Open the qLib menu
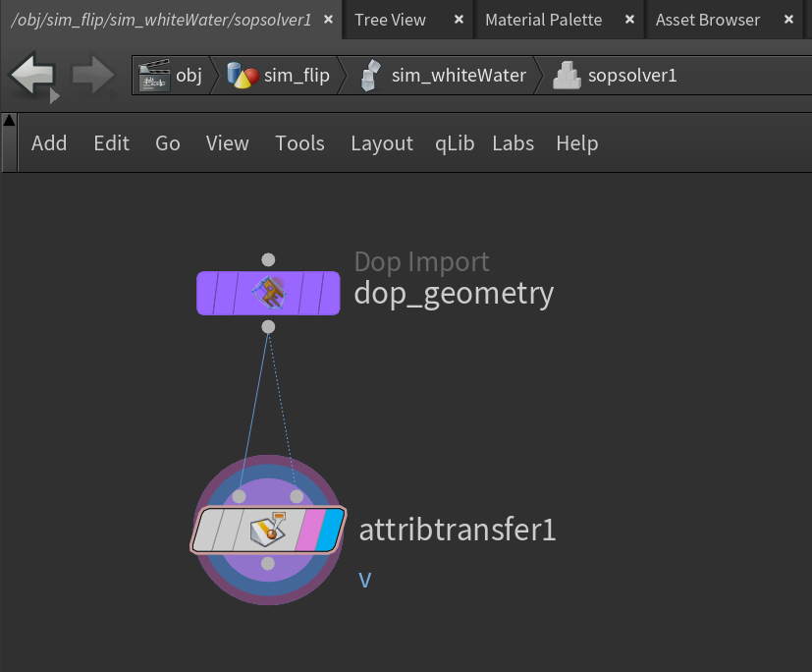This screenshot has height=672, width=812. click(455, 143)
